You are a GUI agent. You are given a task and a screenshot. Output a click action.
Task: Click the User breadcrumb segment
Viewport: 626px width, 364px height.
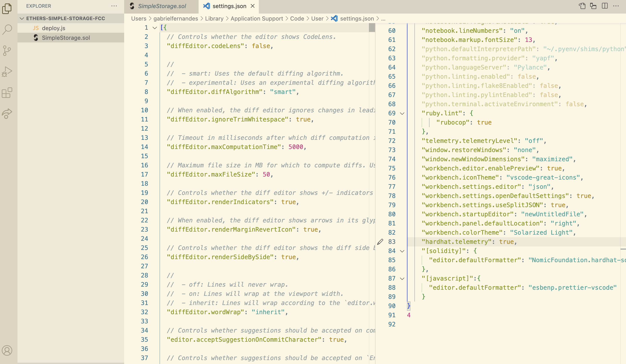click(x=317, y=19)
